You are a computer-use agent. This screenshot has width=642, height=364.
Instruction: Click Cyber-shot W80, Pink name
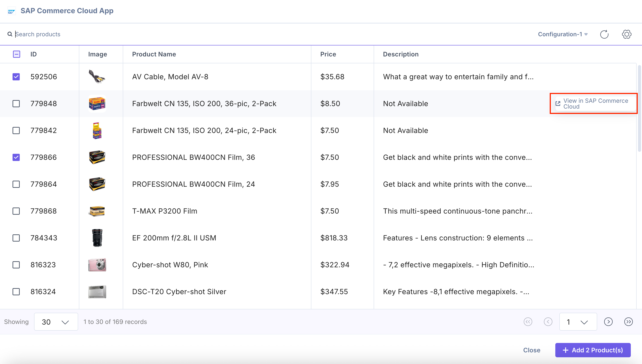(x=170, y=265)
